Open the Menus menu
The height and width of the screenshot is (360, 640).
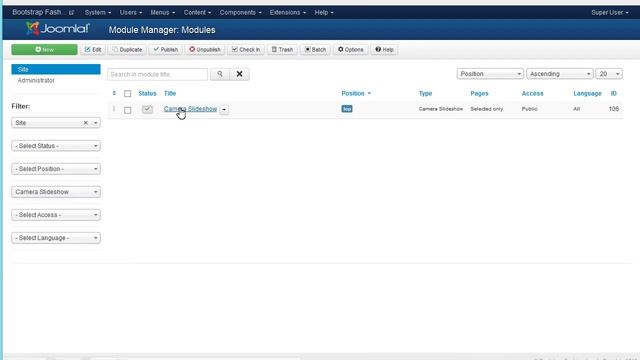(162, 13)
